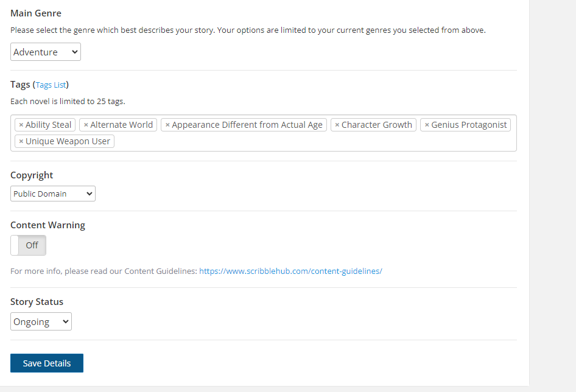576x392 pixels.
Task: Delete the Genius Protagonist tag
Action: (427, 125)
